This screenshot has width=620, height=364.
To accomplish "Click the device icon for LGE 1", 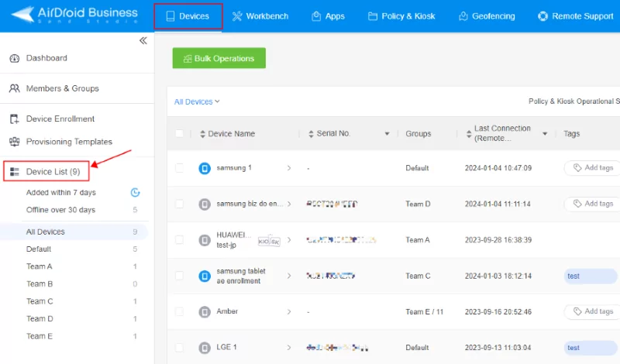I will tap(205, 348).
